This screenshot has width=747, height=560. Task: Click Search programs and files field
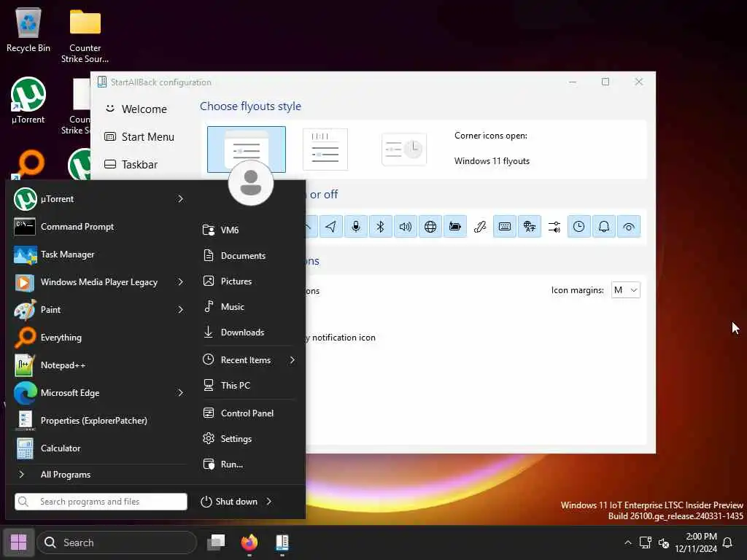pos(101,502)
